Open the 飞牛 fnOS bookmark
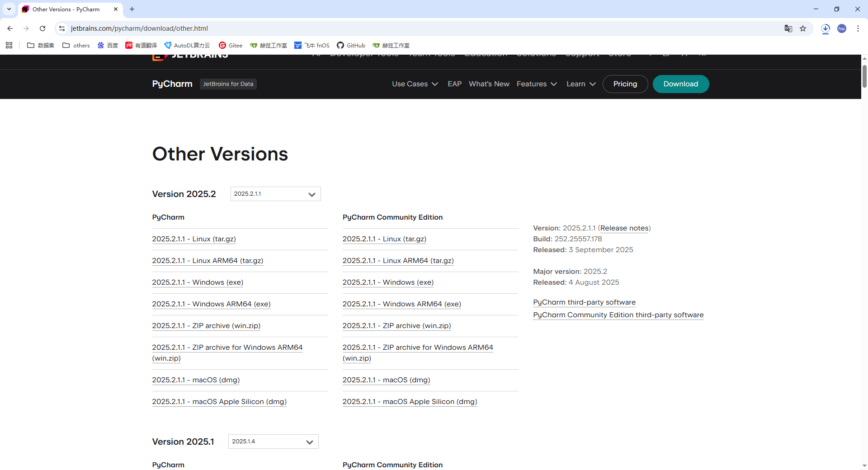 coord(312,45)
